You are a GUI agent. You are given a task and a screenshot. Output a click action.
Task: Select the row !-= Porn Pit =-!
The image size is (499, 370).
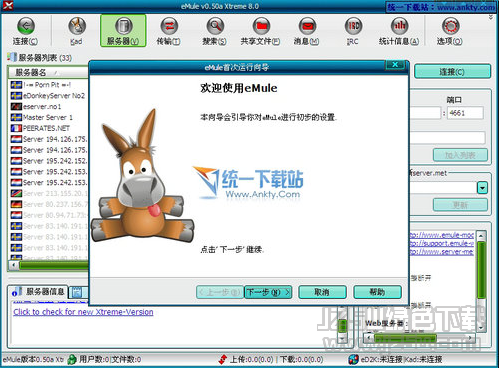click(48, 85)
